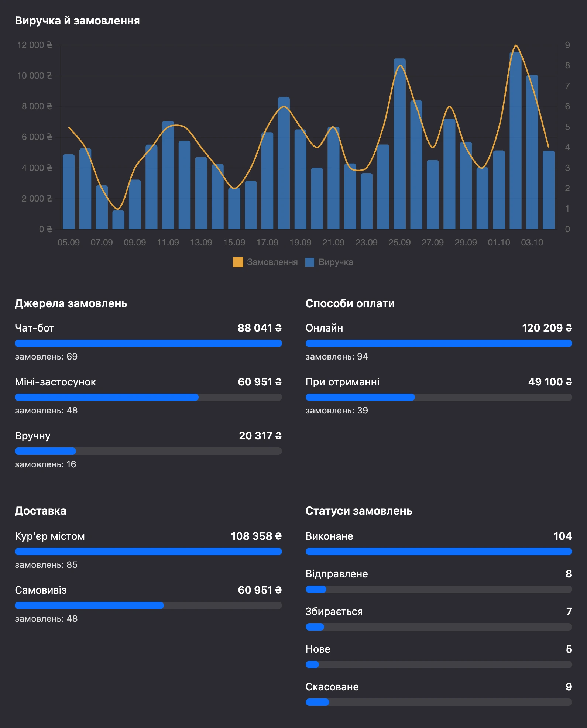Click the Збирається status label
Viewport: 587px width, 728px height.
(334, 611)
